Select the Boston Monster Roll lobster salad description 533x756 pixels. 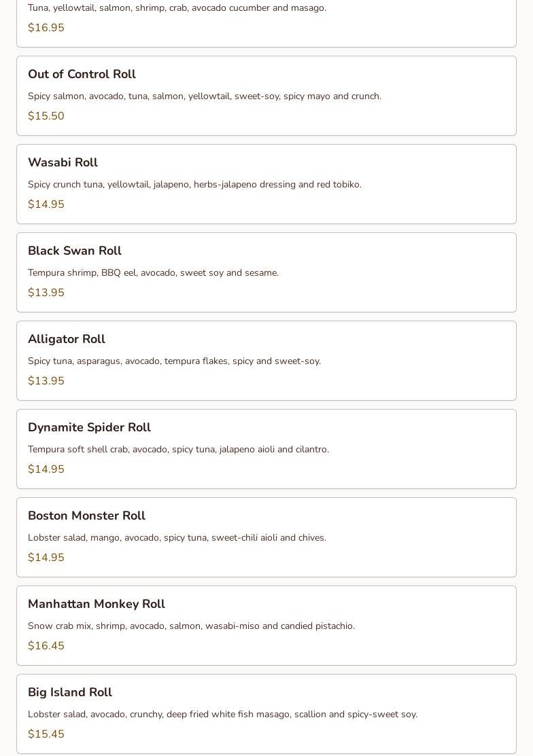177,538
